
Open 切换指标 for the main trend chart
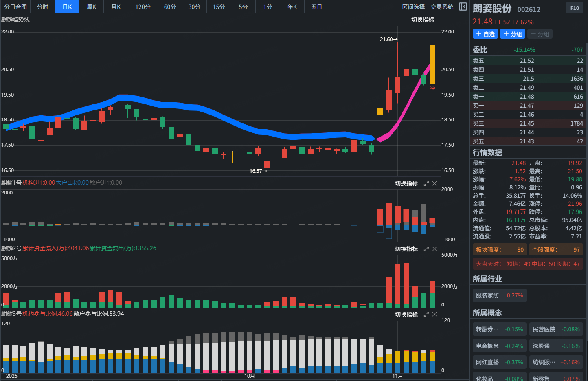422,20
